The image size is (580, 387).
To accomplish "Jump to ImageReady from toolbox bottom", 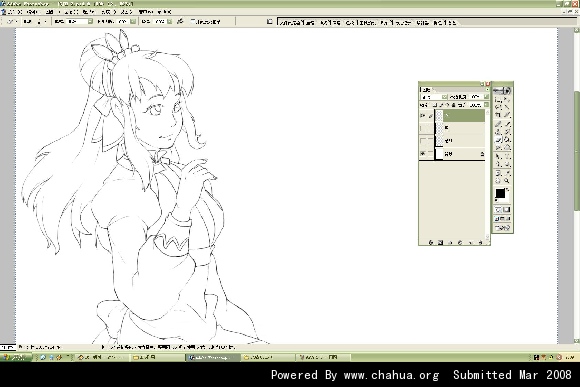I will 502,228.
